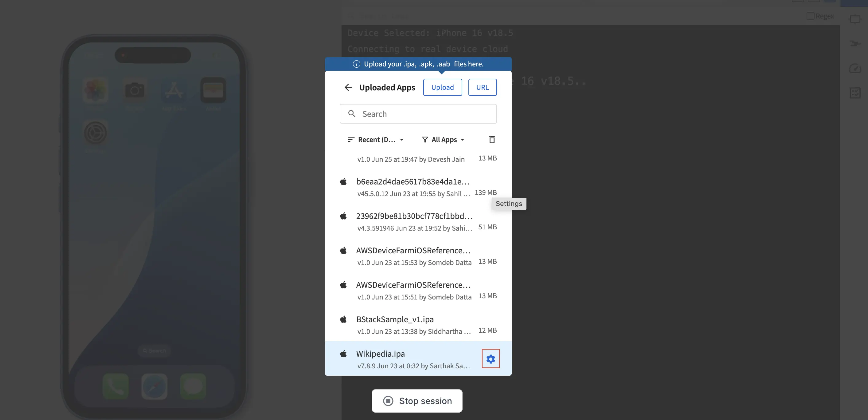Click the stop icon in Stop session
Screen dimensions: 868x420
tap(388, 401)
